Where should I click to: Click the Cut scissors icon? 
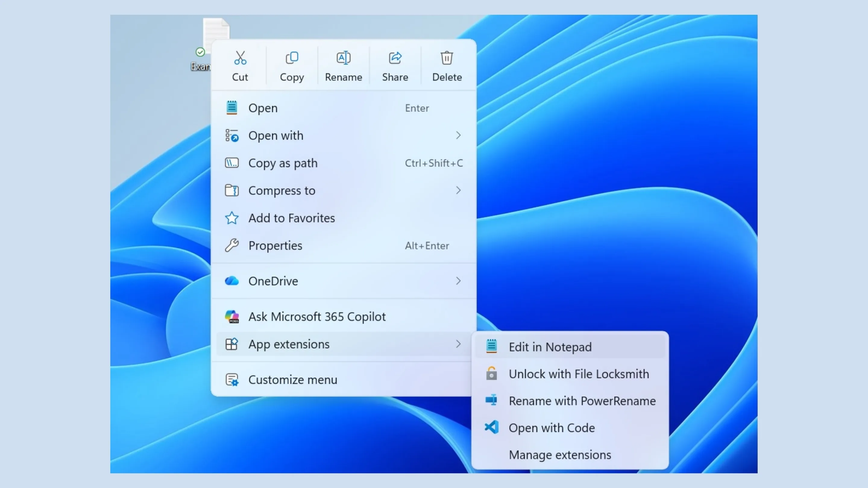point(240,58)
